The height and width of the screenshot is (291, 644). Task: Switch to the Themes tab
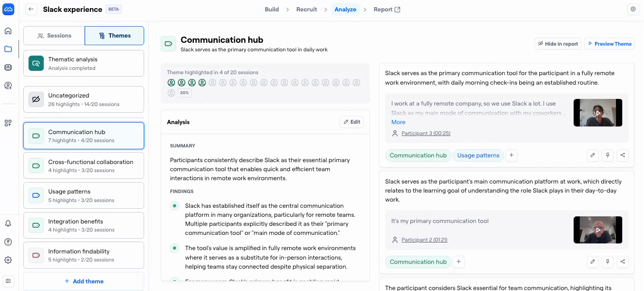115,36
